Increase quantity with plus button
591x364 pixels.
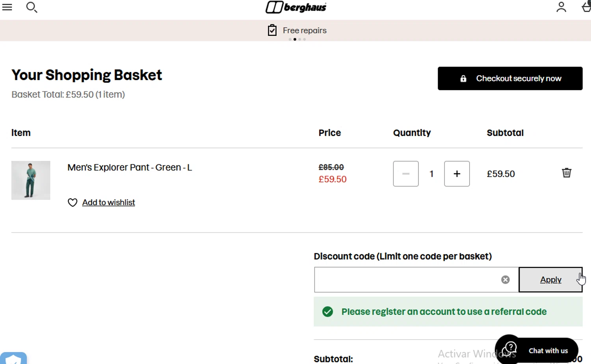457,174
